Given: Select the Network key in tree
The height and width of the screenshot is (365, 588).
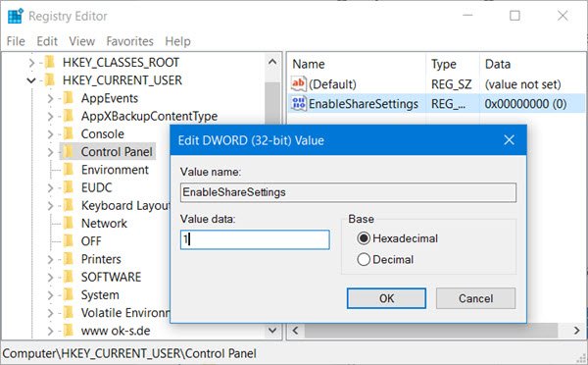Looking at the screenshot, I should [104, 223].
